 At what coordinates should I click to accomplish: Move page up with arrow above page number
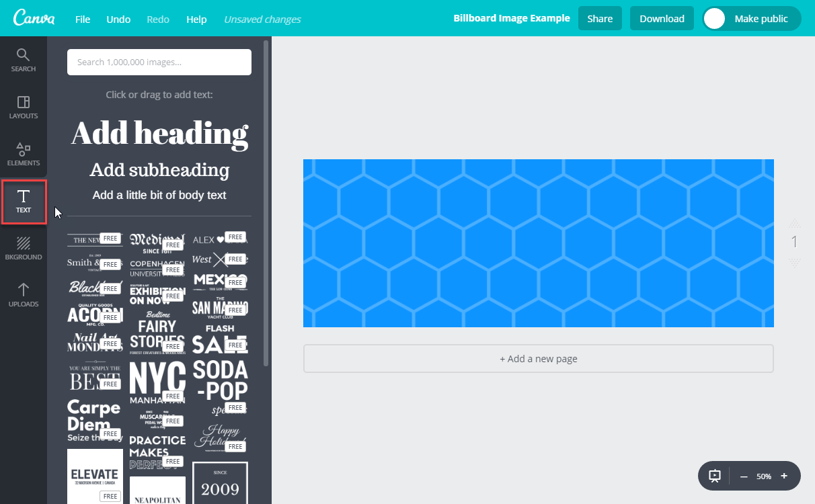tap(794, 223)
